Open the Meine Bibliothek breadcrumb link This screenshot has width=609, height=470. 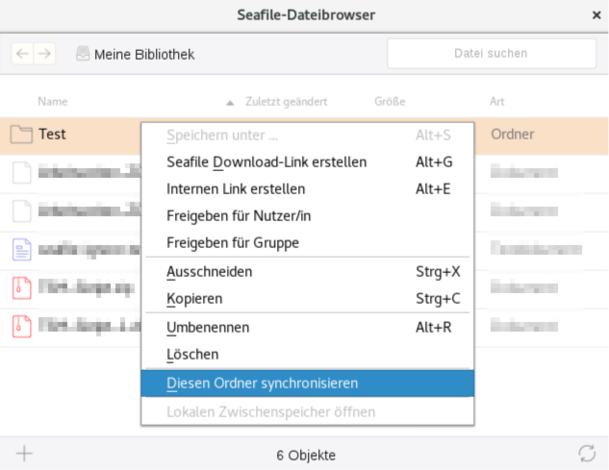(144, 54)
